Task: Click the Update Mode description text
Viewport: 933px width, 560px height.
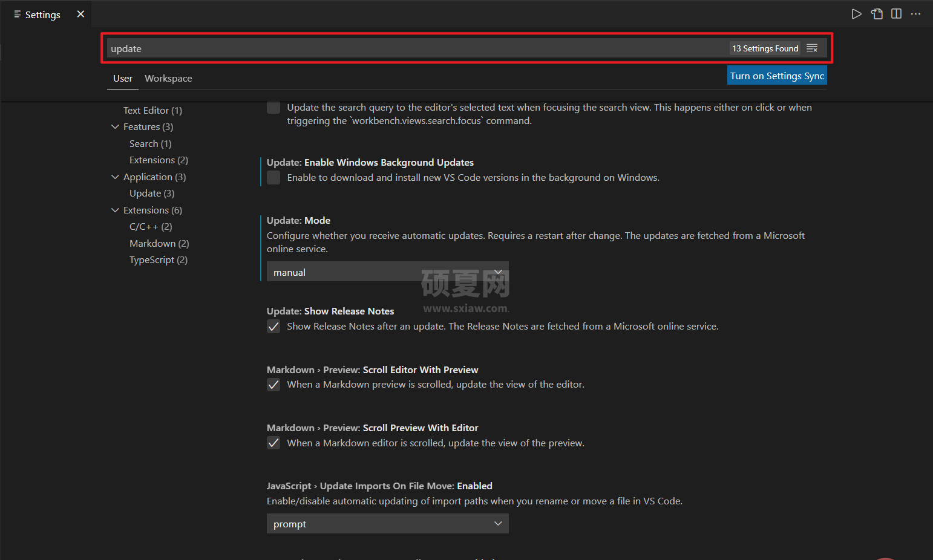Action: coord(535,243)
